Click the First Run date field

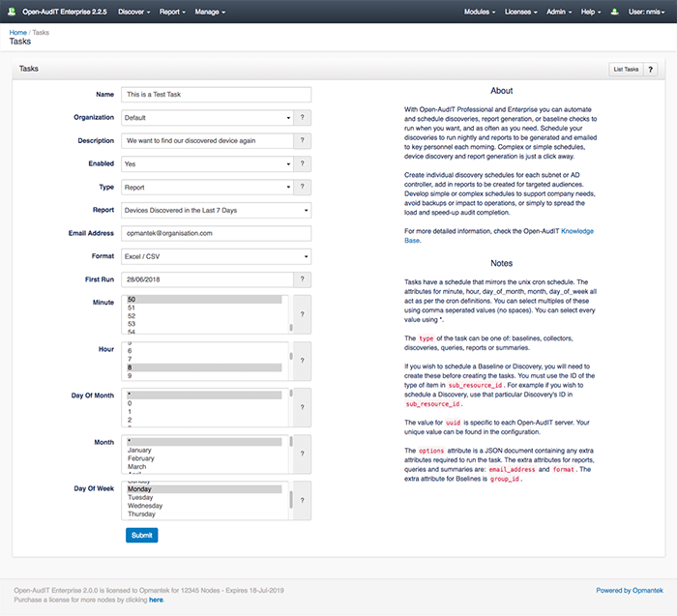207,279
